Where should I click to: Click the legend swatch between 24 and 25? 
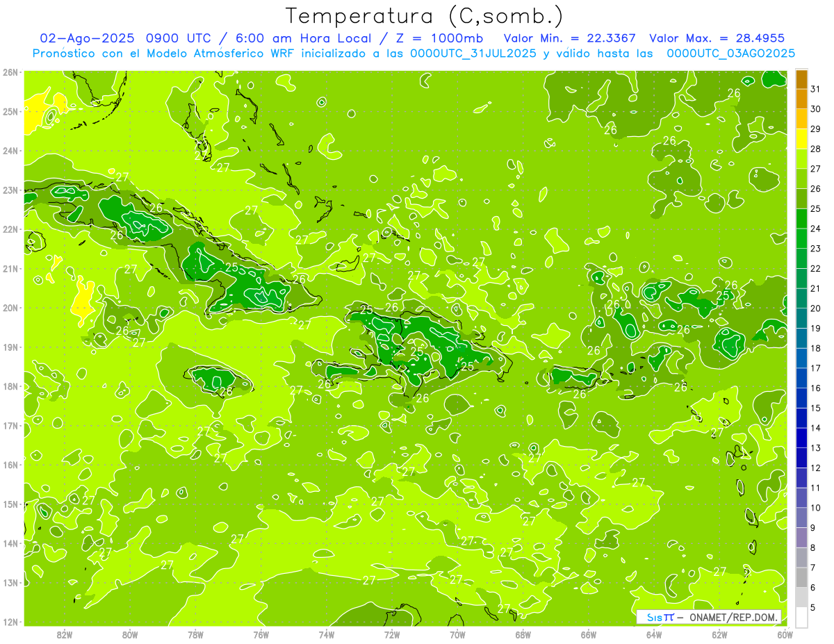[x=801, y=219]
